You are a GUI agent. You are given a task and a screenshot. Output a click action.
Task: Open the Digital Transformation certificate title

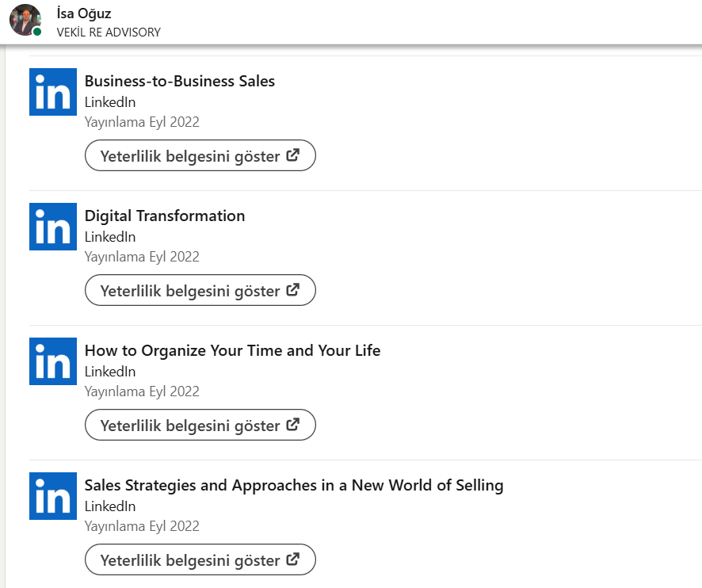pos(165,216)
